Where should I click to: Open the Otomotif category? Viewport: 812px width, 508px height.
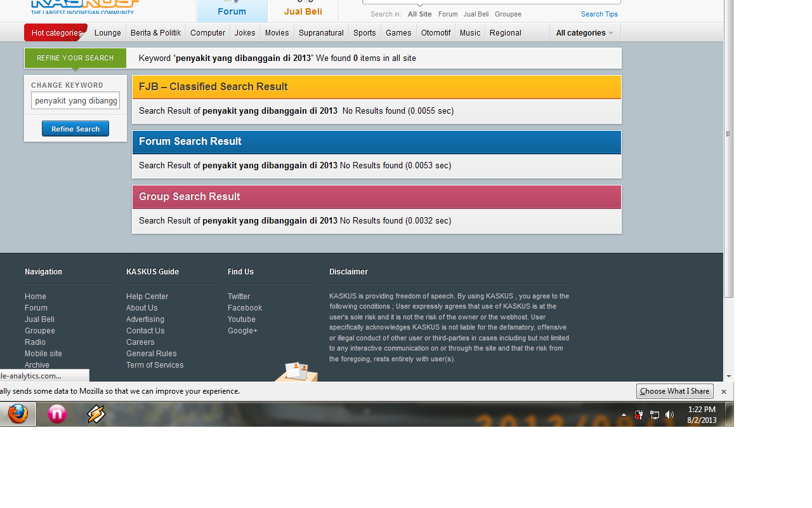coord(436,33)
